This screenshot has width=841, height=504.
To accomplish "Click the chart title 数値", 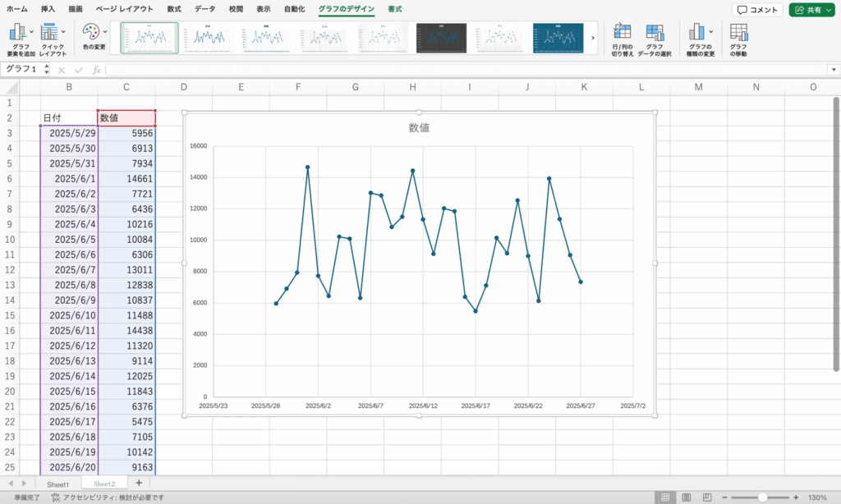I will click(x=419, y=127).
